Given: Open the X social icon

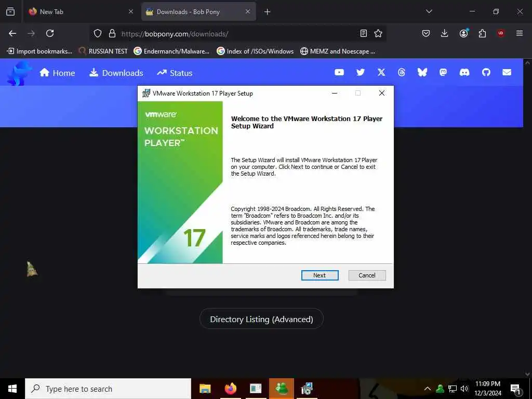Looking at the screenshot, I should click(x=381, y=72).
